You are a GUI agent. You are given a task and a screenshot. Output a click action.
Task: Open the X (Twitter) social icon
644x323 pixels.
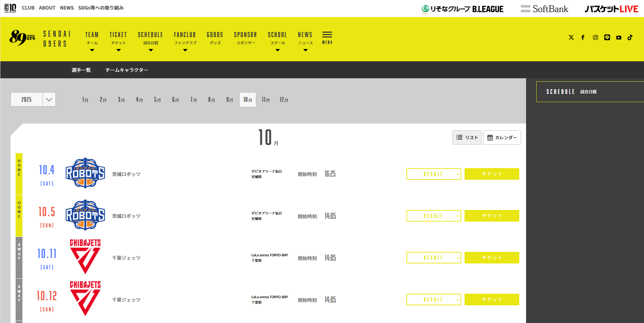[571, 37]
